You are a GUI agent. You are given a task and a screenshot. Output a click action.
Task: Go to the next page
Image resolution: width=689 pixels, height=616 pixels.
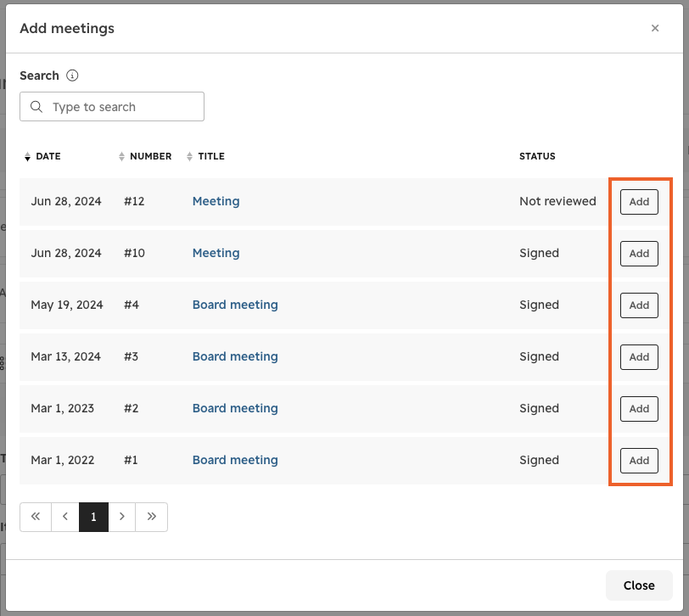(121, 517)
